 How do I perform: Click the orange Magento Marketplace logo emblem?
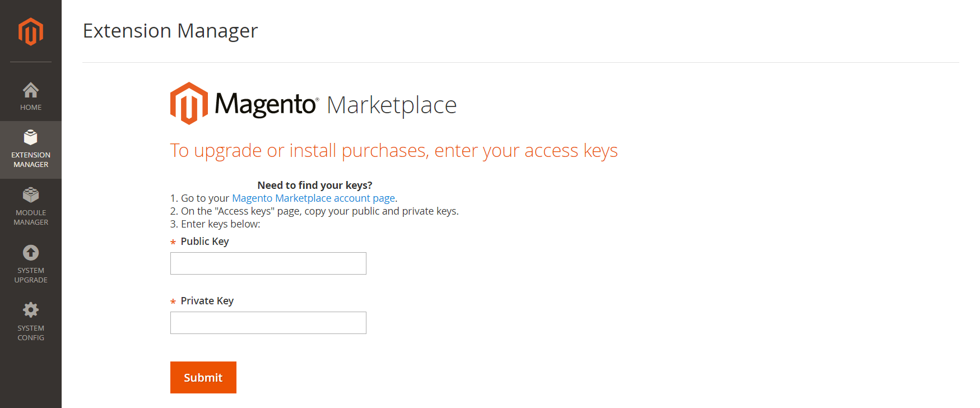point(189,104)
